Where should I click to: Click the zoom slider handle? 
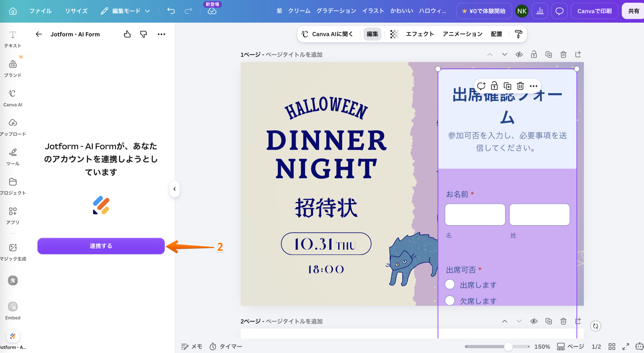coord(508,347)
